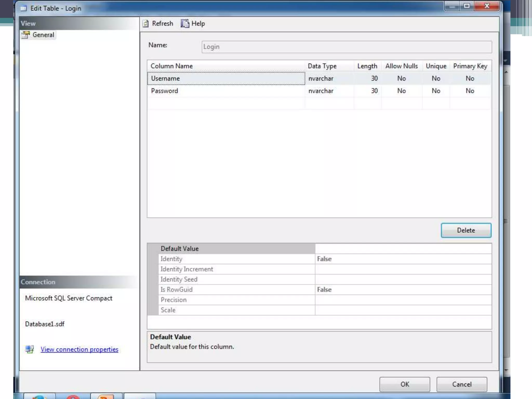Select the General page in the View list
The image size is (532, 399).
pos(38,35)
